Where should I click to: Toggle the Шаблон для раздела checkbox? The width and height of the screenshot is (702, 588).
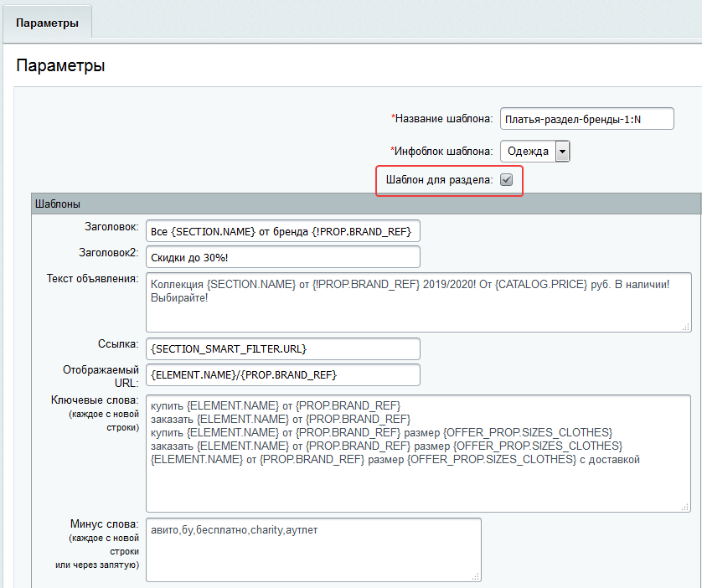point(506,180)
